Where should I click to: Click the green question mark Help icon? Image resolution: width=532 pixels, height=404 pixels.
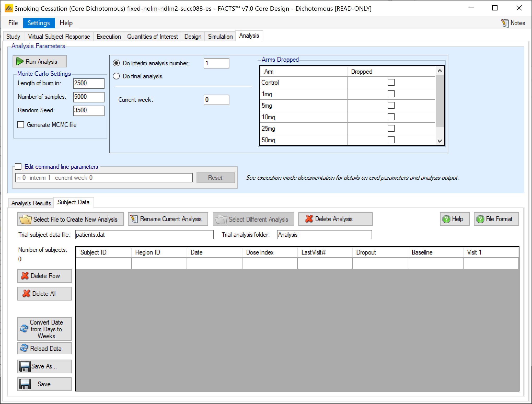tap(446, 219)
